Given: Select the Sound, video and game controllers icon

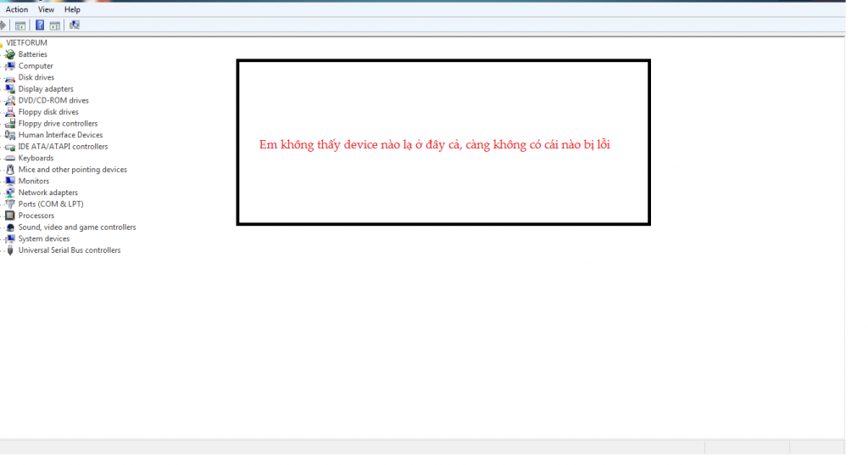Looking at the screenshot, I should [x=10, y=227].
